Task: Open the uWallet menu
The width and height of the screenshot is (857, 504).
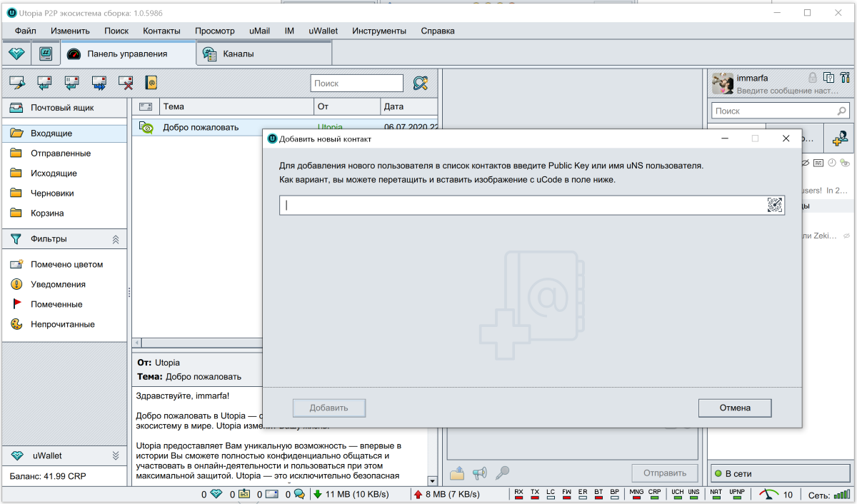Action: click(x=324, y=31)
